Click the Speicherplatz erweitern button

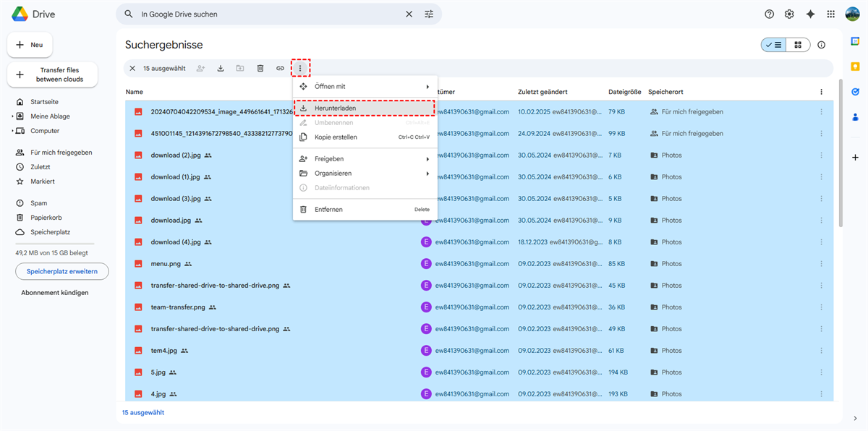click(x=62, y=271)
